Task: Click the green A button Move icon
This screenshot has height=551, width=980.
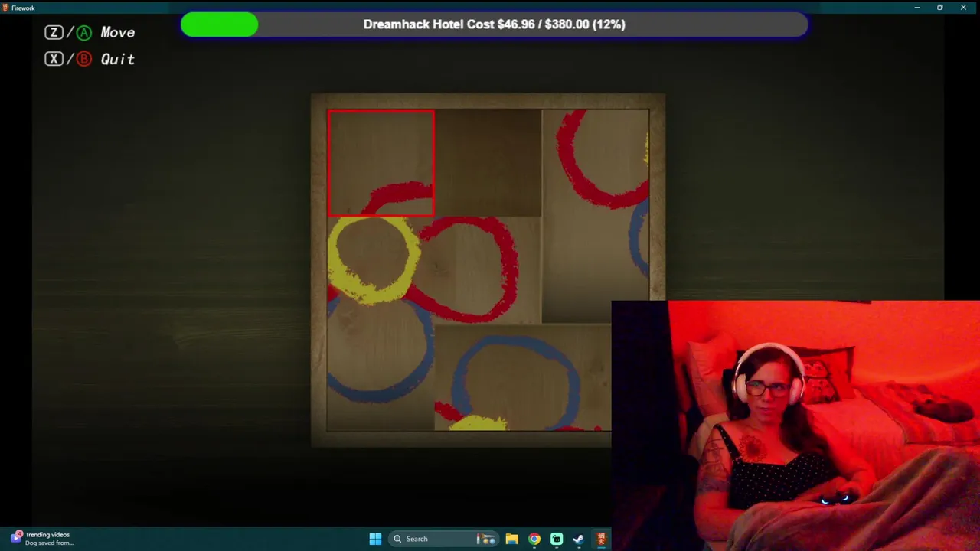Action: coord(83,32)
